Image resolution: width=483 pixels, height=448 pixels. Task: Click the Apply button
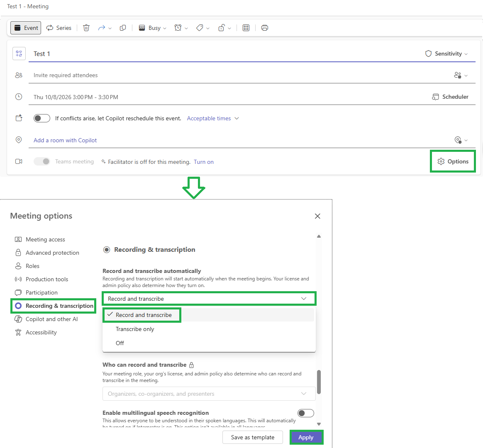[306, 437]
